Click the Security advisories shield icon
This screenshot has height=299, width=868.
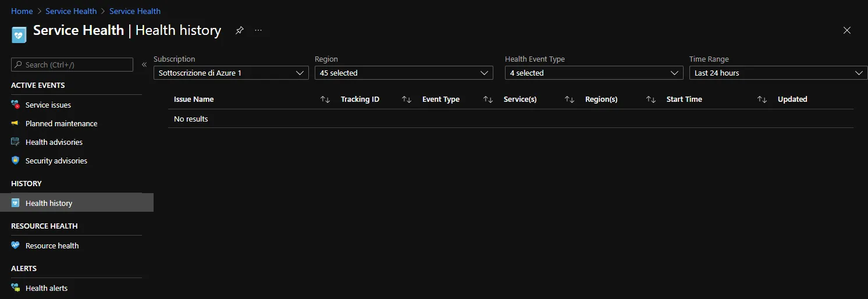[x=16, y=161]
